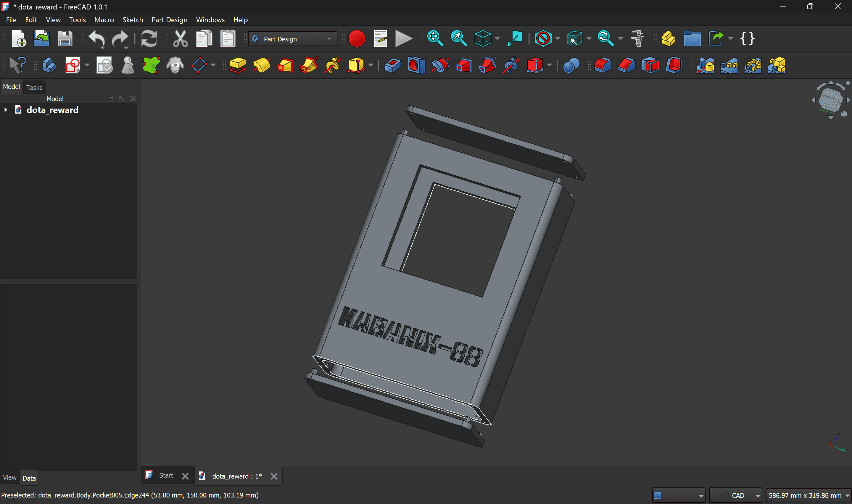Open the draw style dropdown arrow
Image resolution: width=852 pixels, height=504 pixels.
558,39
